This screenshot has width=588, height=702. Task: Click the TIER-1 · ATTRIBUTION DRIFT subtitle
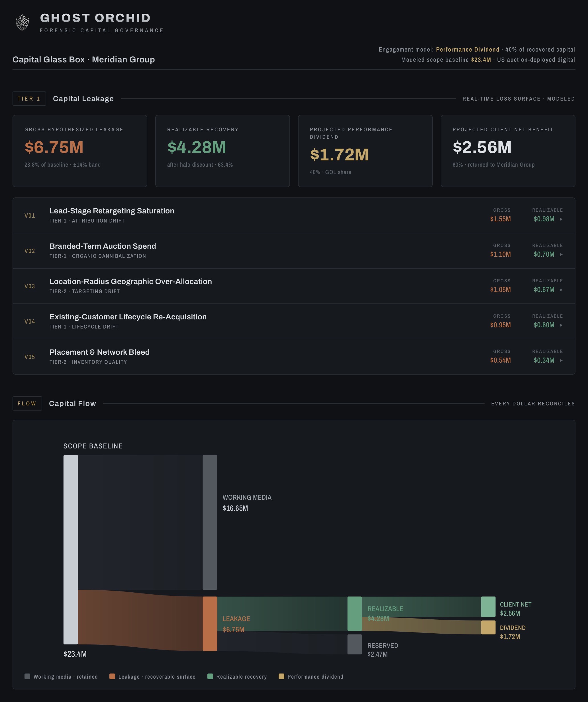87,221
